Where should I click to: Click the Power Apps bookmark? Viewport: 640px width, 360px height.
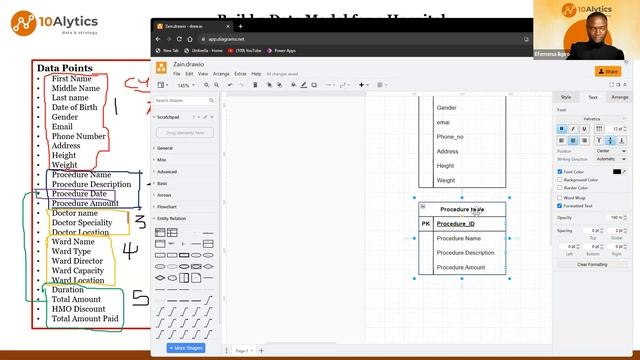[281, 51]
